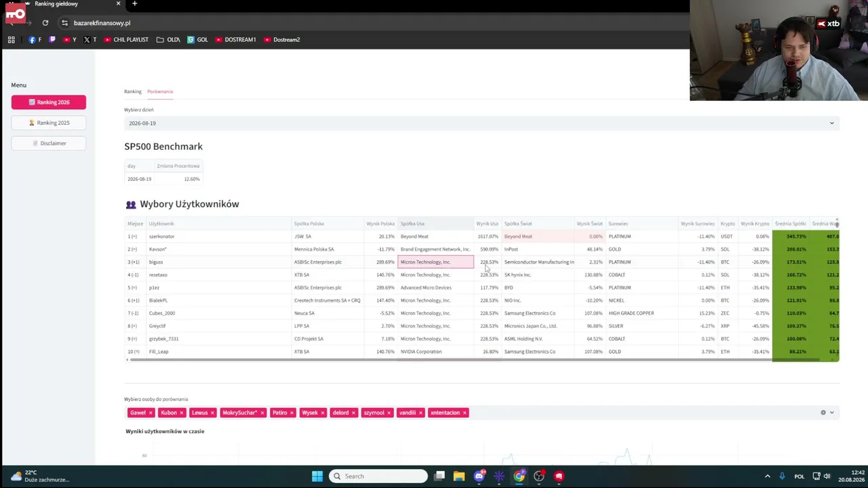Remove Patiro from the comparison list

point(292,413)
